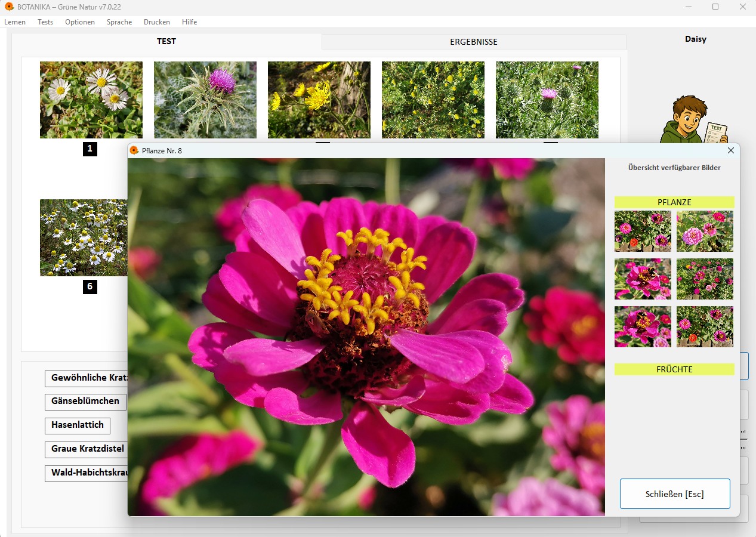Open the green shrub photo with small yellow buds

(x=433, y=100)
